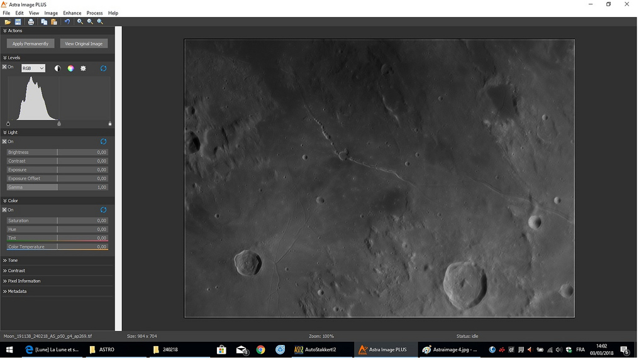Click the color wheel icon in Levels
This screenshot has height=360, width=644.
point(70,68)
